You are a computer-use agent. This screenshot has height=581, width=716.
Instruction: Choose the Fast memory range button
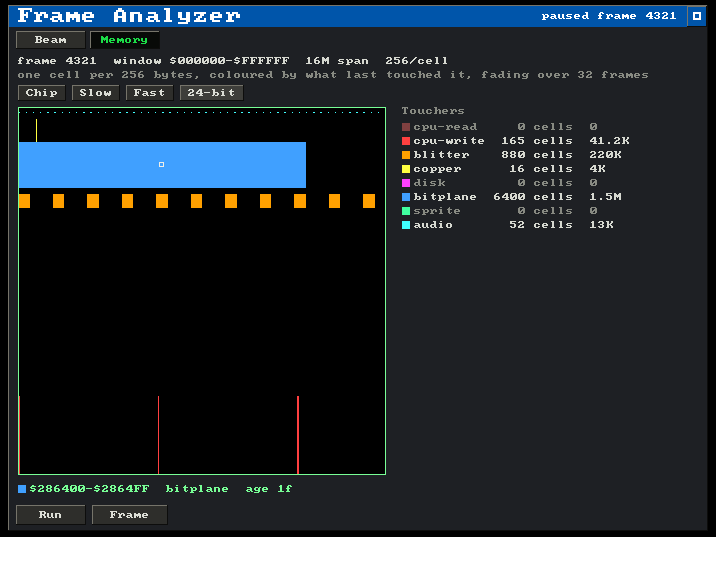[x=149, y=93]
